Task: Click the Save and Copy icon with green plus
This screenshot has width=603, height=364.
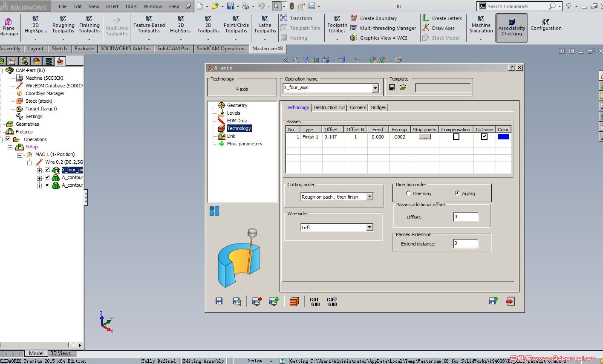Action: tap(493, 301)
